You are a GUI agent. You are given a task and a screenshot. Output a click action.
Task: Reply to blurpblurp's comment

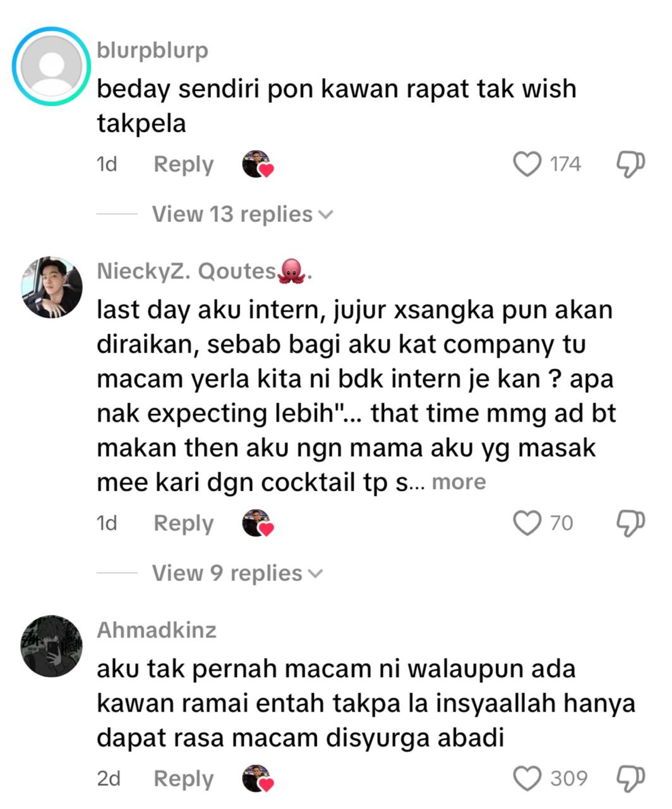(x=184, y=164)
